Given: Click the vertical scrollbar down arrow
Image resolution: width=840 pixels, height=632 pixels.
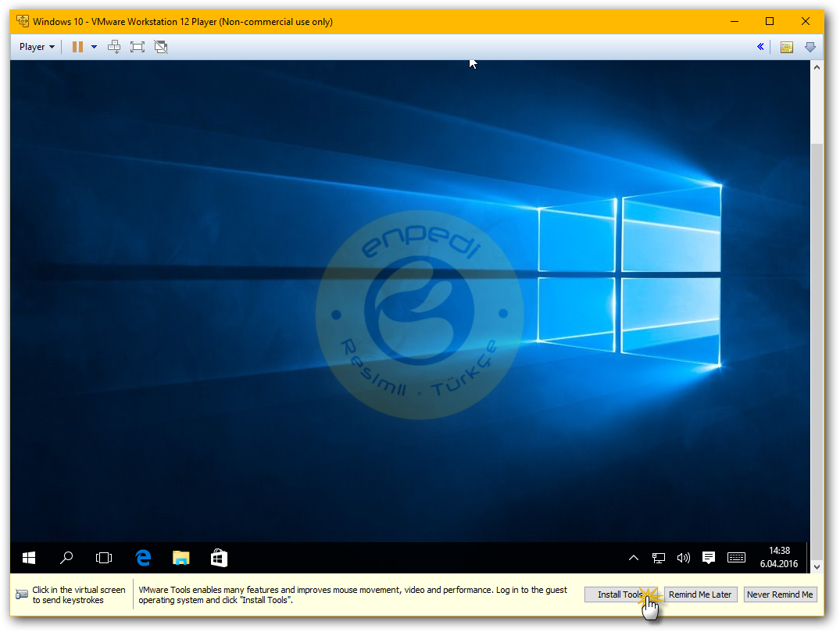Looking at the screenshot, I should click(817, 566).
